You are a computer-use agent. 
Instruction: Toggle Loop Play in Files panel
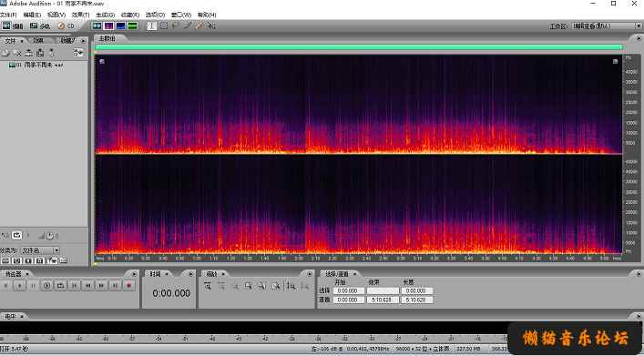[x=16, y=235]
